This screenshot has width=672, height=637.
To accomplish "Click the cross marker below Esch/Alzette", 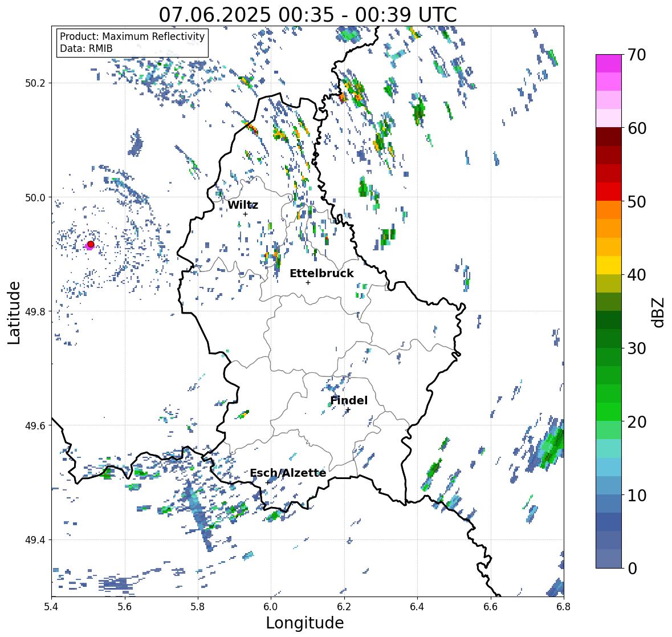I will pos(267,482).
